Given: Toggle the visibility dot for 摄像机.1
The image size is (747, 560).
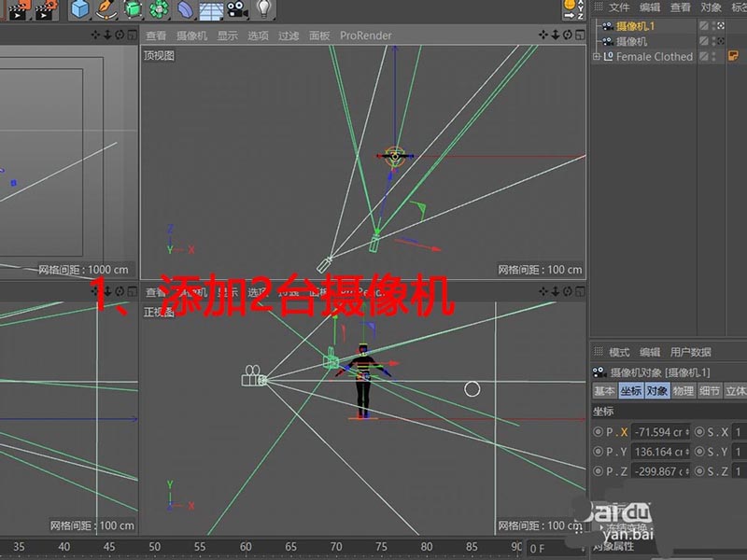Looking at the screenshot, I should [x=713, y=22].
